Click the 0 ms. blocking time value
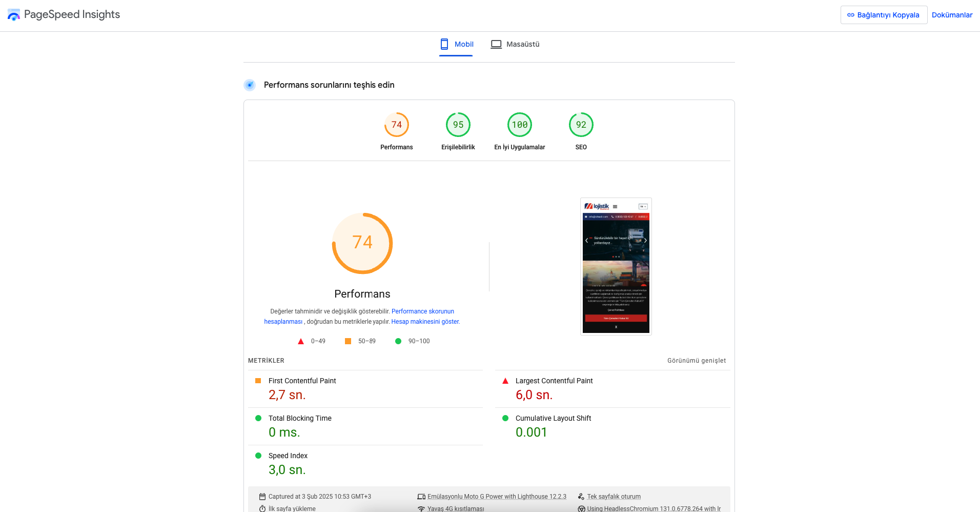The image size is (980, 512). coord(284,432)
